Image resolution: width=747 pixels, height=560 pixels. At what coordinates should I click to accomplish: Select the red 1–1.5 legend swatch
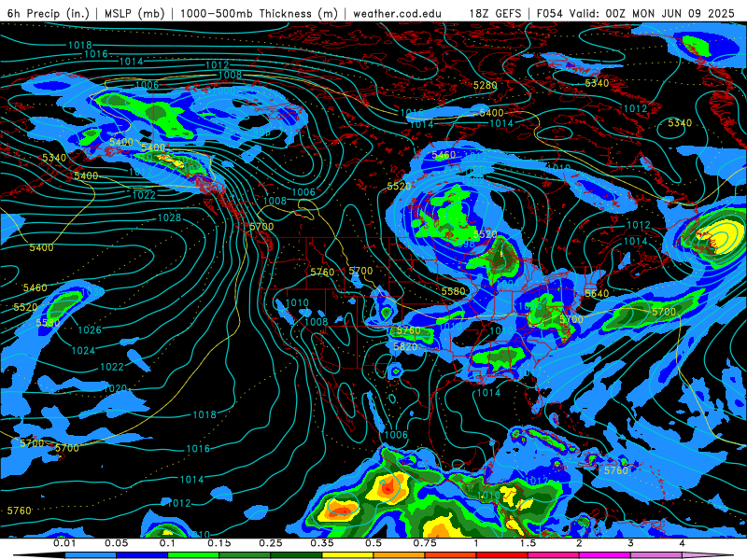tap(502, 555)
